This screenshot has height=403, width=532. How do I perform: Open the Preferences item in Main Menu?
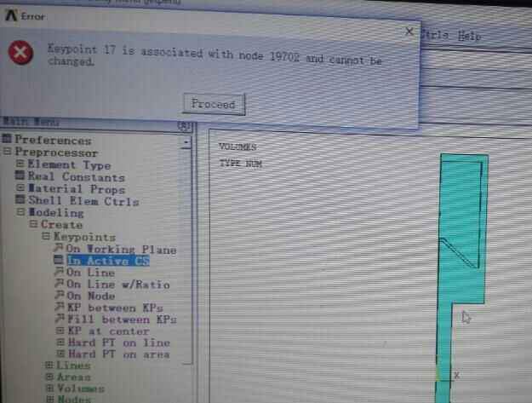[x=53, y=140]
